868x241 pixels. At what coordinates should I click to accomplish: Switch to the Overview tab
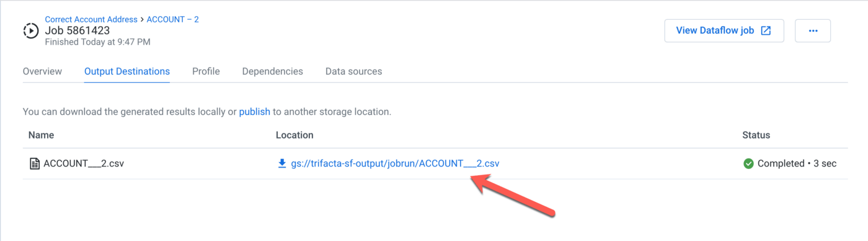(42, 71)
